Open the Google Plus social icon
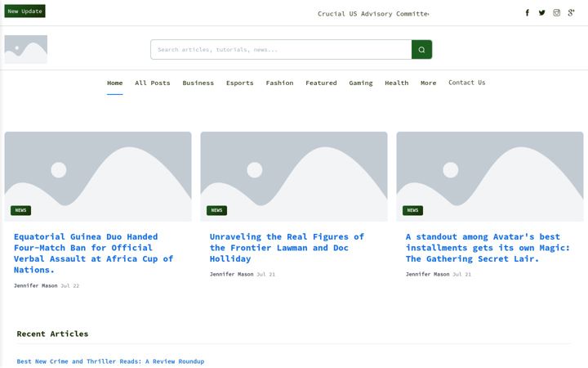Screen dimensions: 588x368 571,13
